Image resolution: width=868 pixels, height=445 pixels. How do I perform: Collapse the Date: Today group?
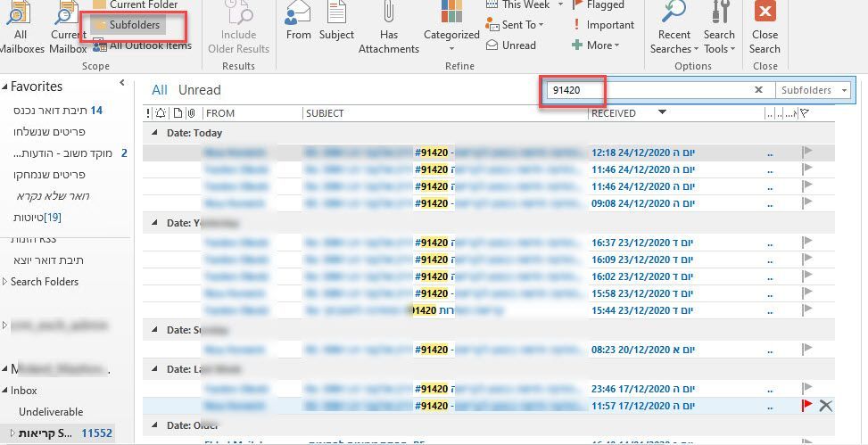tap(154, 133)
